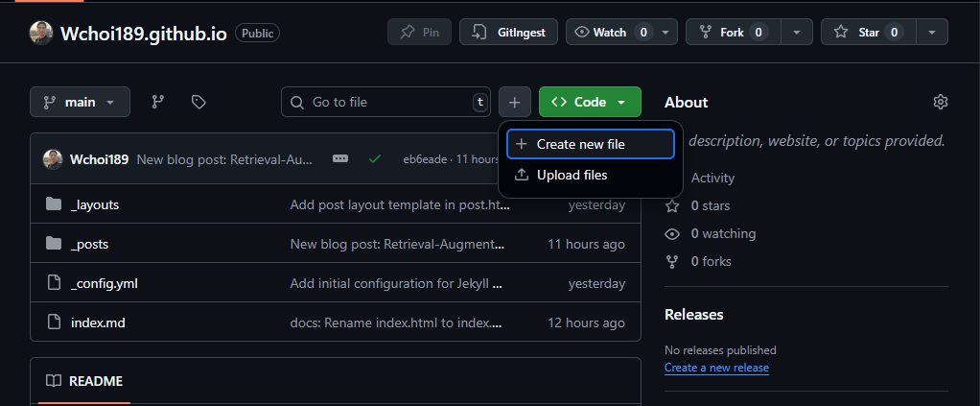Open the Star lists dropdown arrow
Viewport: 980px width, 406px height.
tap(932, 32)
